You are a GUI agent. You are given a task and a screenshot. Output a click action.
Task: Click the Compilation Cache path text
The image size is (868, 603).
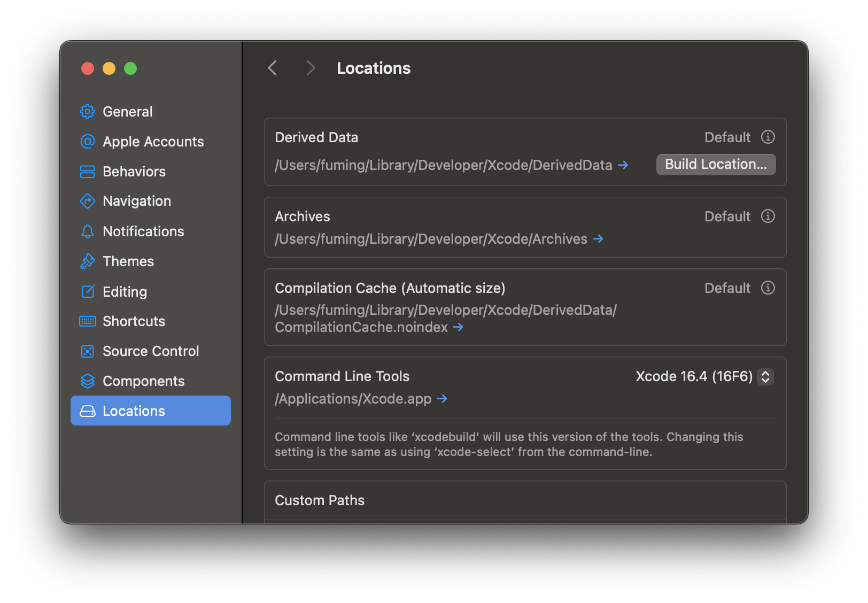pos(446,319)
